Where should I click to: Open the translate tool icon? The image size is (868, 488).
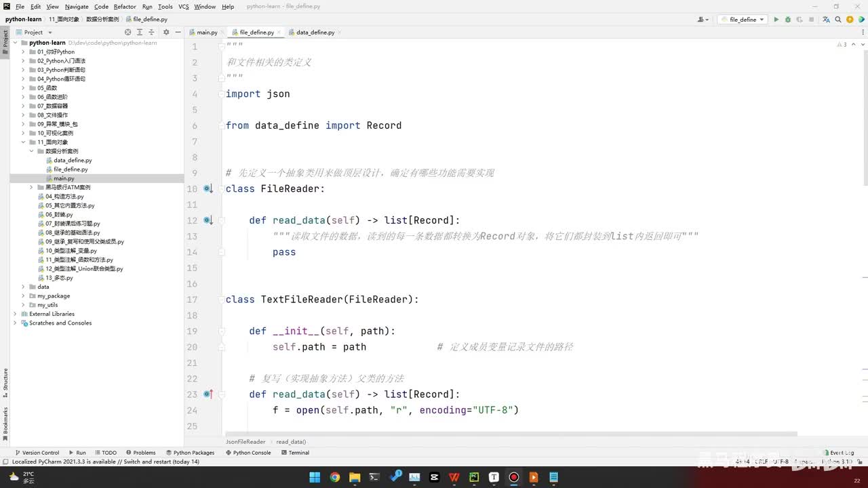[x=827, y=20]
